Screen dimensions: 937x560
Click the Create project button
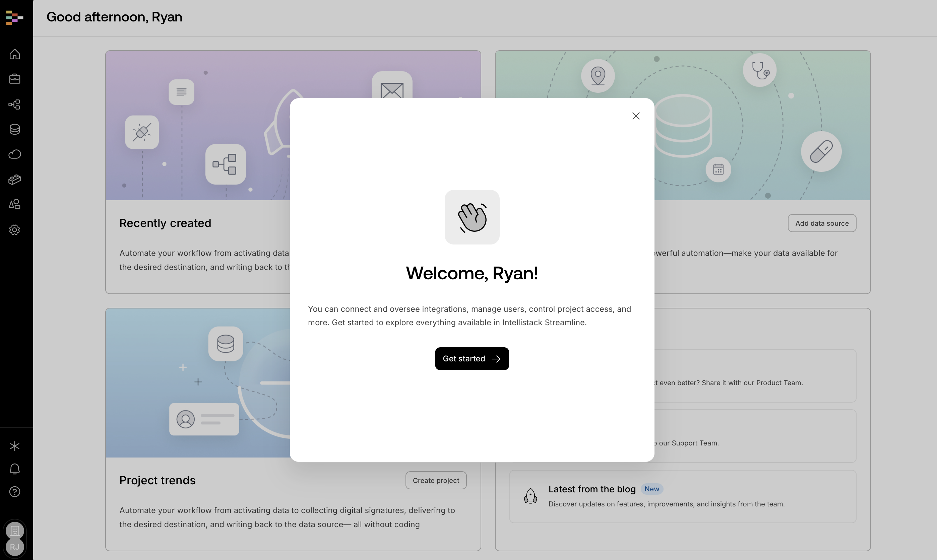pyautogui.click(x=436, y=480)
